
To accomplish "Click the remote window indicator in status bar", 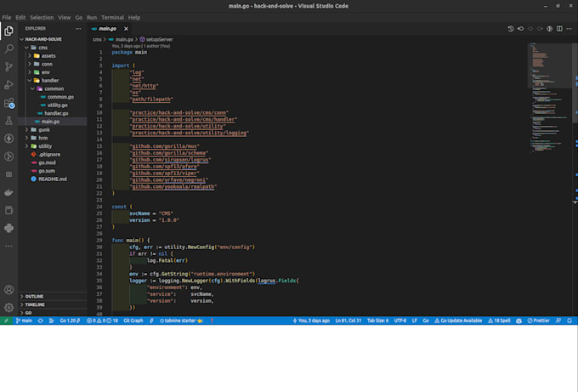I will [6, 321].
